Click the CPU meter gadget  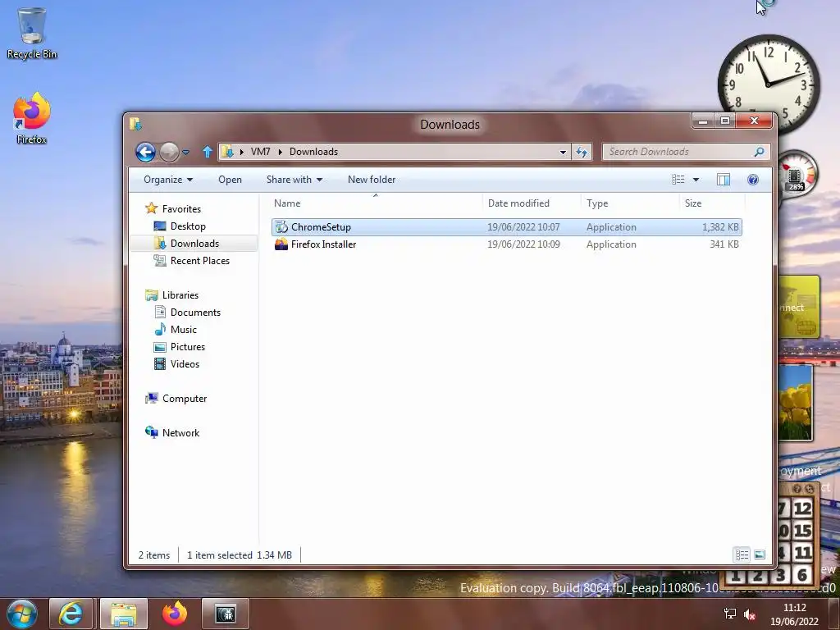[797, 175]
